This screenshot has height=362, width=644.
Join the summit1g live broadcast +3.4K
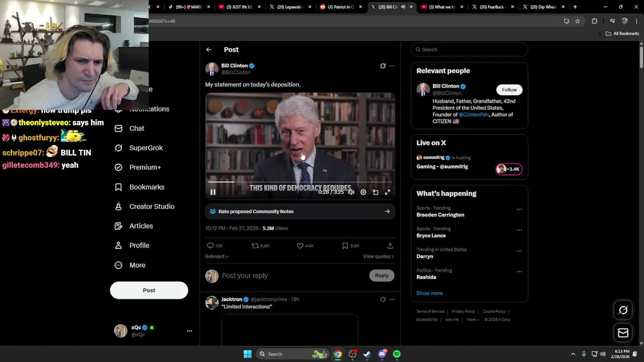point(509,169)
